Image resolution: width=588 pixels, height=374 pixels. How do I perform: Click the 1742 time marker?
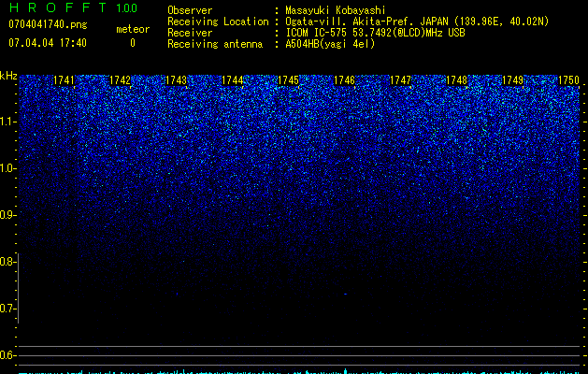pyautogui.click(x=120, y=80)
